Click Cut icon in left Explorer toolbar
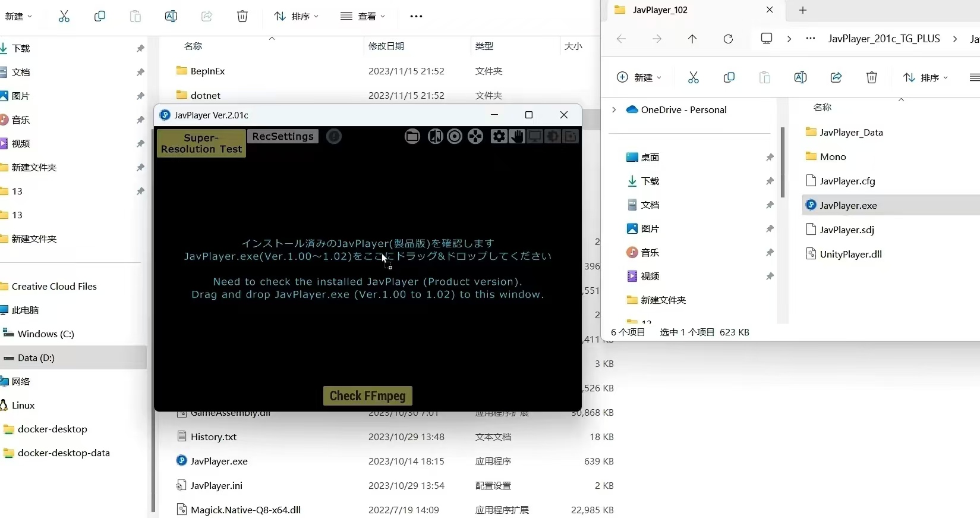 [x=64, y=17]
